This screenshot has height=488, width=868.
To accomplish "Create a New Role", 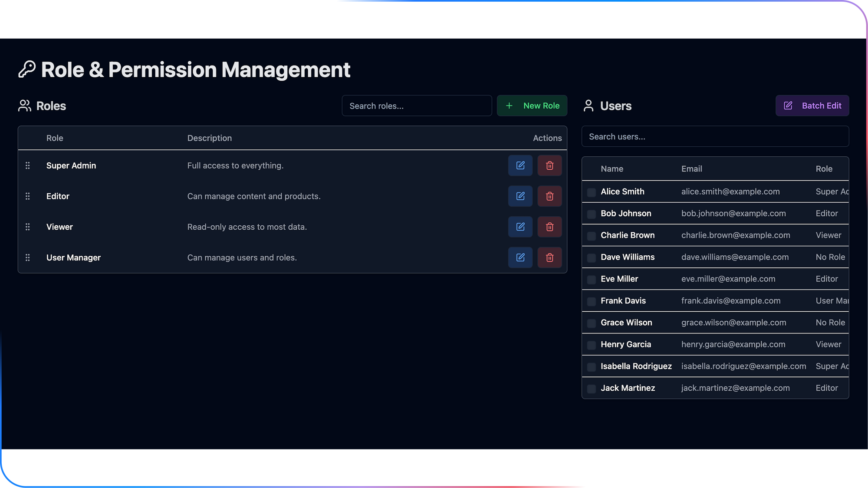I will point(532,106).
